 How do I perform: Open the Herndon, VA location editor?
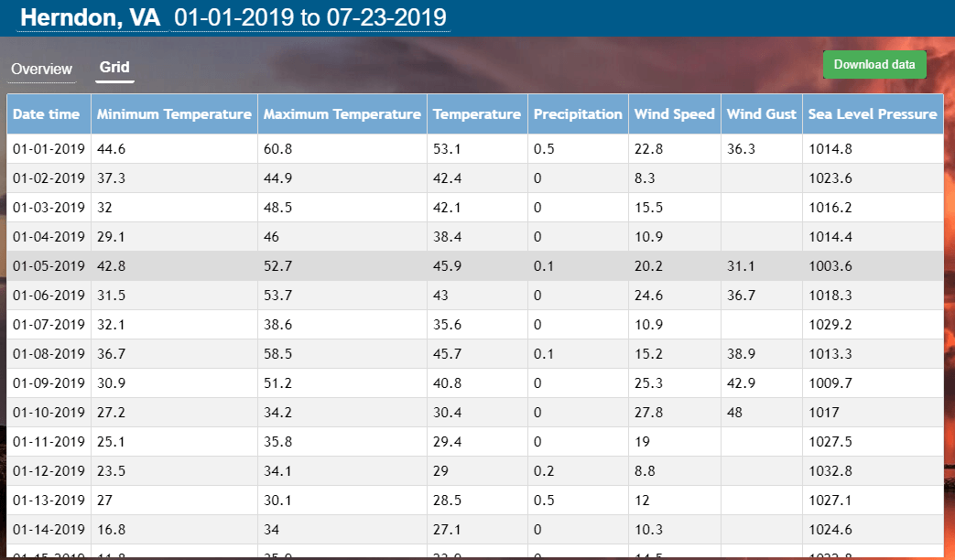(92, 17)
